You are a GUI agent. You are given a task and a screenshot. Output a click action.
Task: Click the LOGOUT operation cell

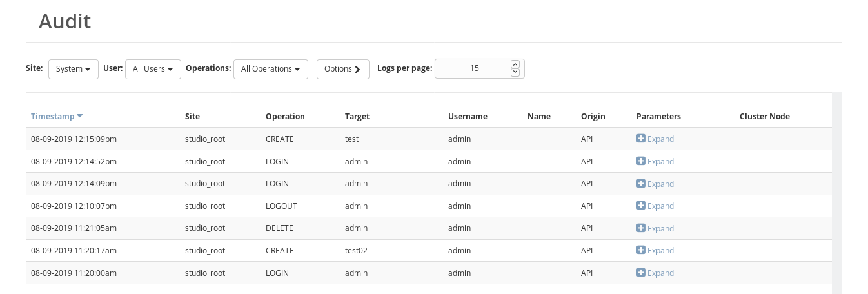[281, 206]
